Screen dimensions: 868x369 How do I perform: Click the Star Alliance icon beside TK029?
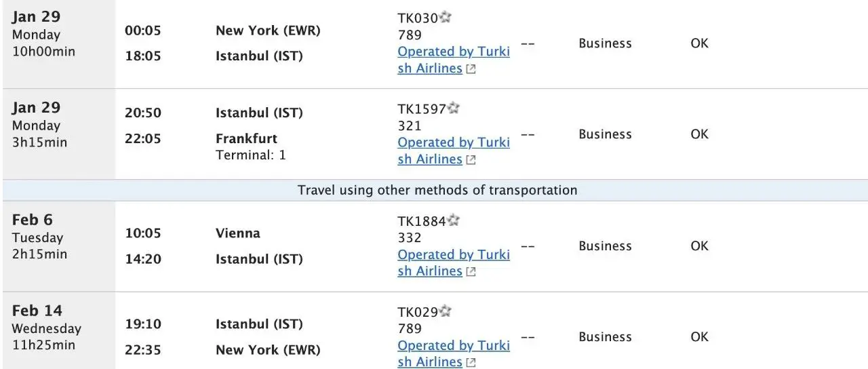[445, 311]
